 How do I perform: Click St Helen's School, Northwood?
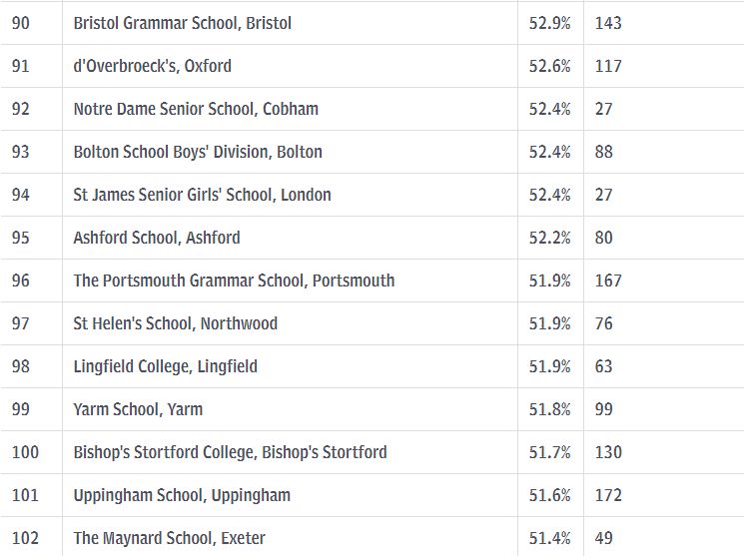[176, 323]
